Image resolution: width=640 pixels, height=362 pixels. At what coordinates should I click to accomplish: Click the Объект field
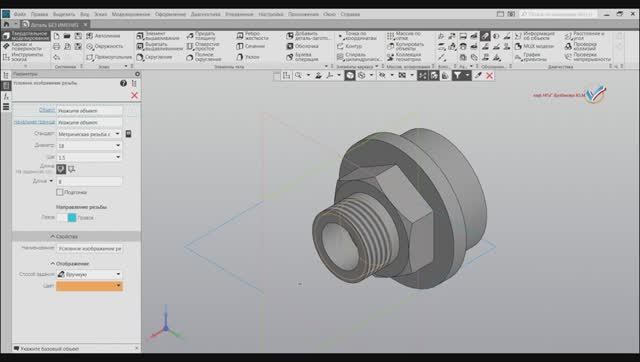89,111
